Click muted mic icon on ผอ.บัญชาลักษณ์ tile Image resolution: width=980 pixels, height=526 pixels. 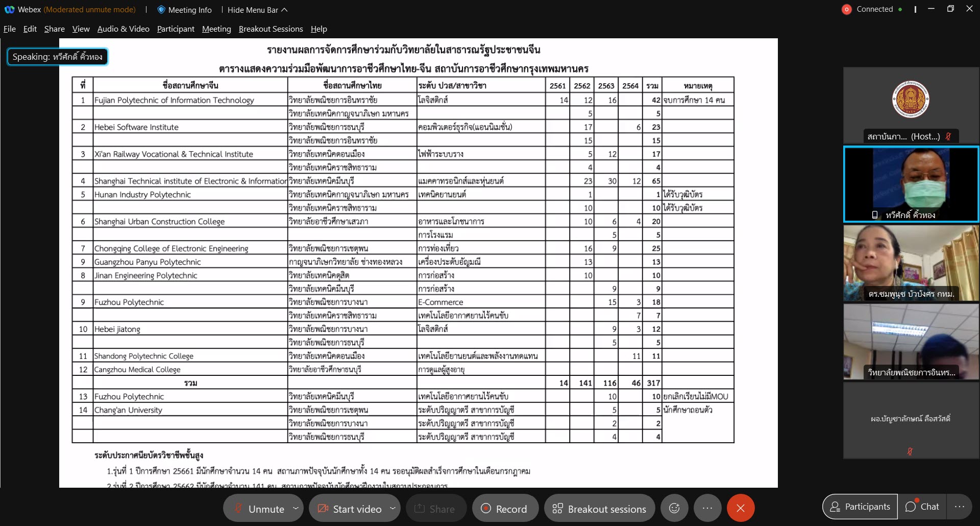click(910, 451)
